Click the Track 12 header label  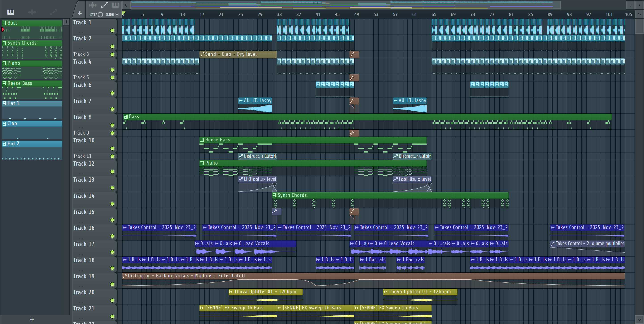pos(84,164)
